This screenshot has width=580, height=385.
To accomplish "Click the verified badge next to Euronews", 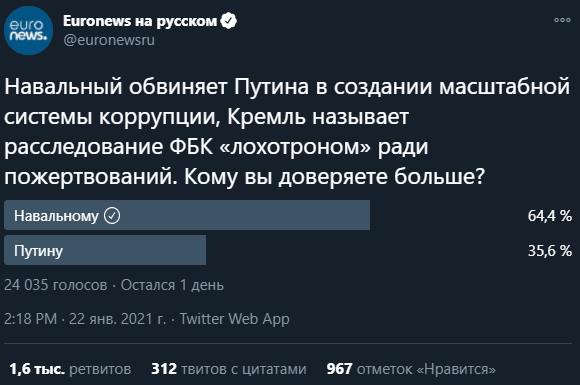I will click(229, 21).
